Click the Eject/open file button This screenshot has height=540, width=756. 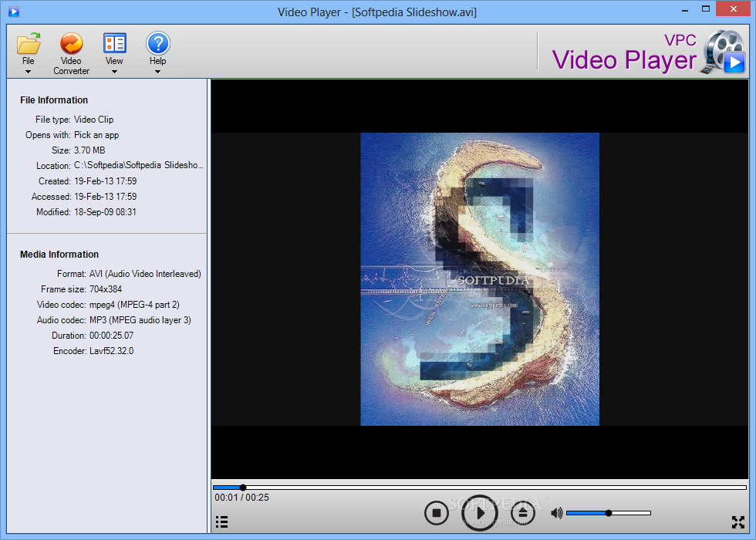523,513
